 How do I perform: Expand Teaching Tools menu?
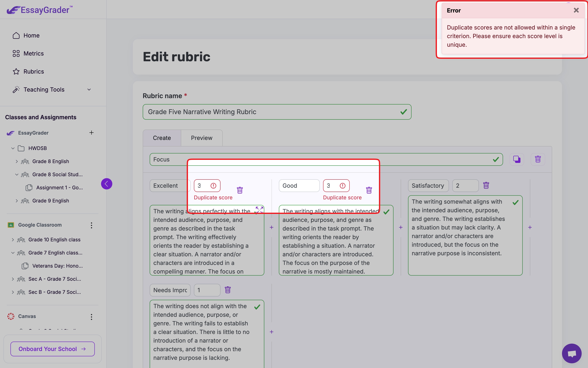[x=89, y=90]
